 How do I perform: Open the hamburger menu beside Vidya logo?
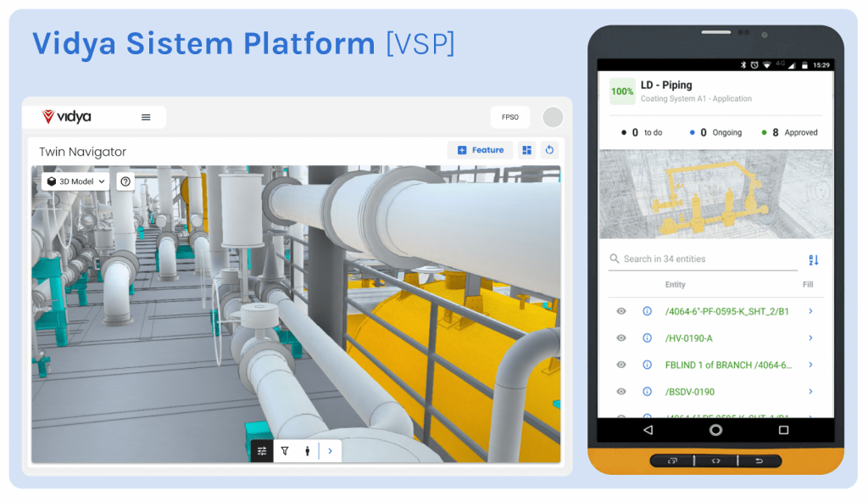pyautogui.click(x=146, y=117)
